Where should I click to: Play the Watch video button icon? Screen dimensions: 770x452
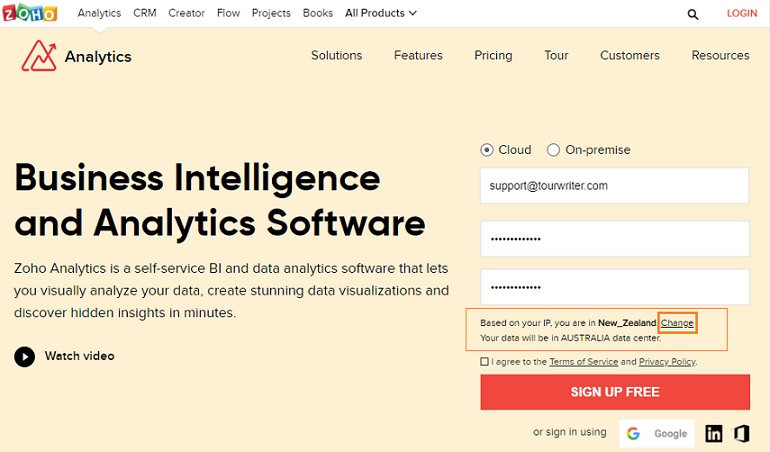click(x=24, y=356)
